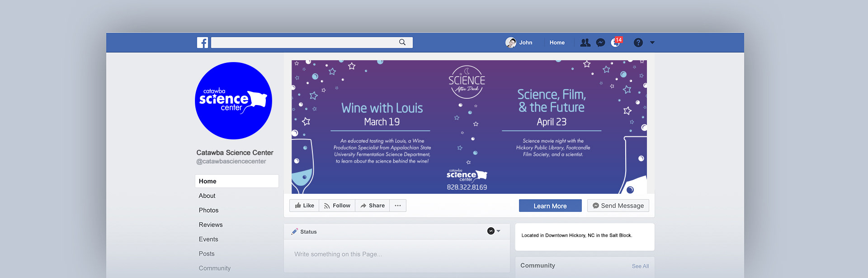Click the Community section heading

[538, 266]
